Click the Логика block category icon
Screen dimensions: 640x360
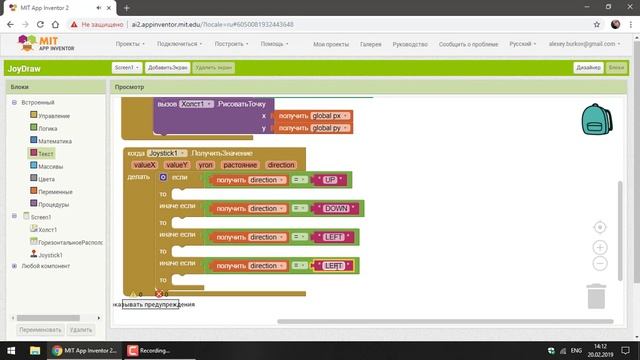point(33,128)
